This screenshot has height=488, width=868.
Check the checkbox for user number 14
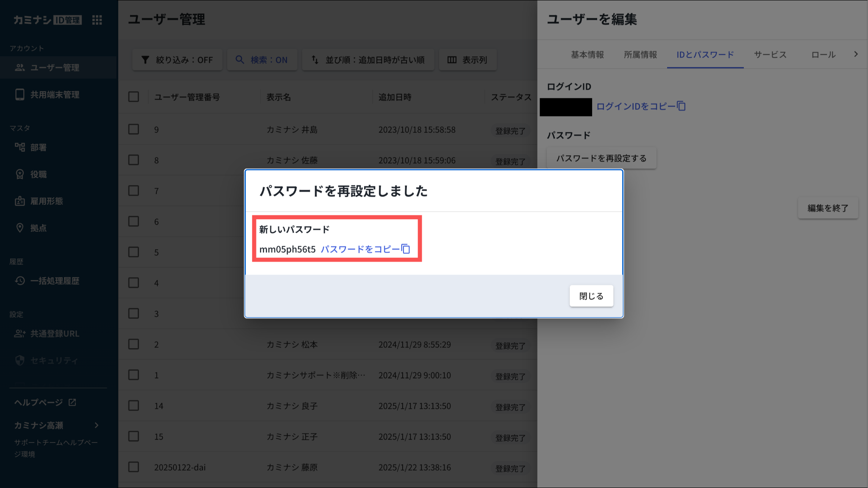pyautogui.click(x=134, y=406)
